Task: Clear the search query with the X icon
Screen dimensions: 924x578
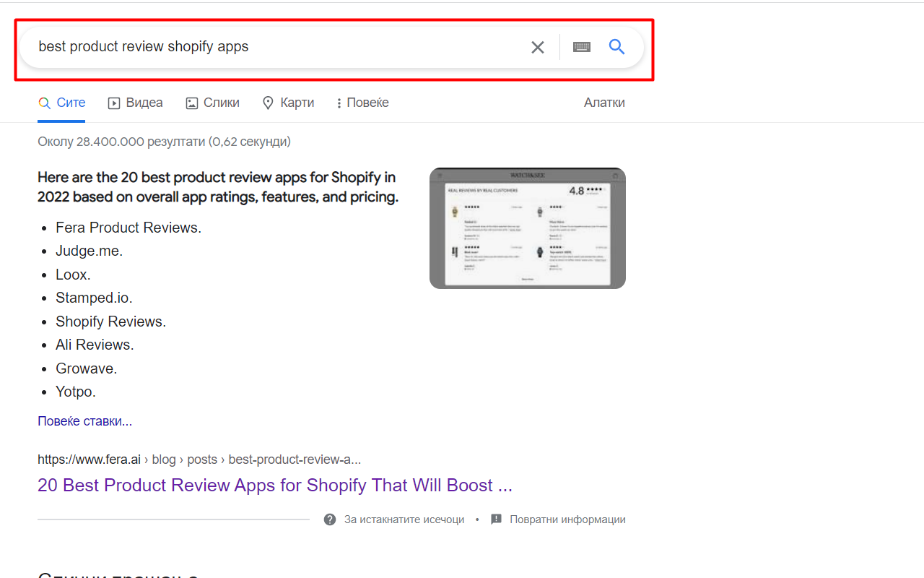Action: point(537,46)
